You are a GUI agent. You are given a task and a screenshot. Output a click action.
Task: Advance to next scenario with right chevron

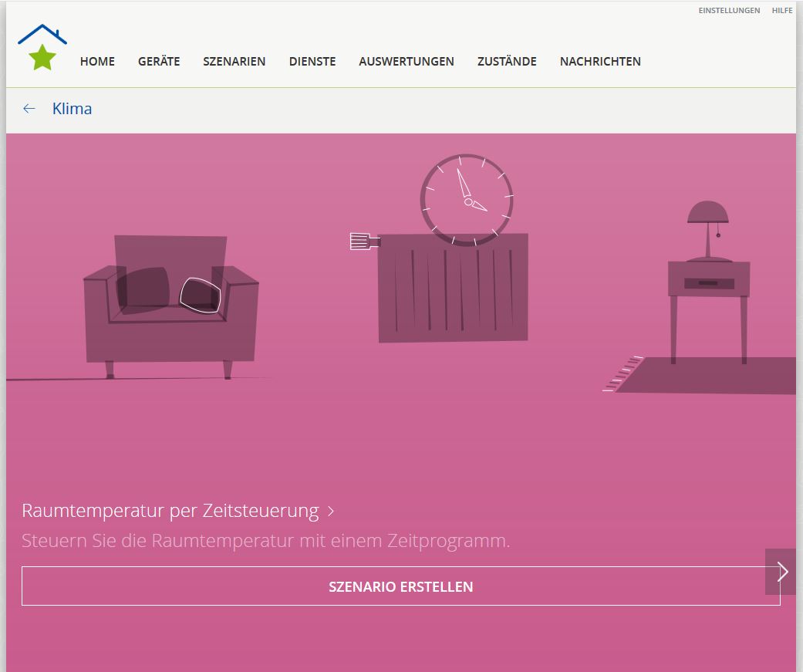pos(782,572)
